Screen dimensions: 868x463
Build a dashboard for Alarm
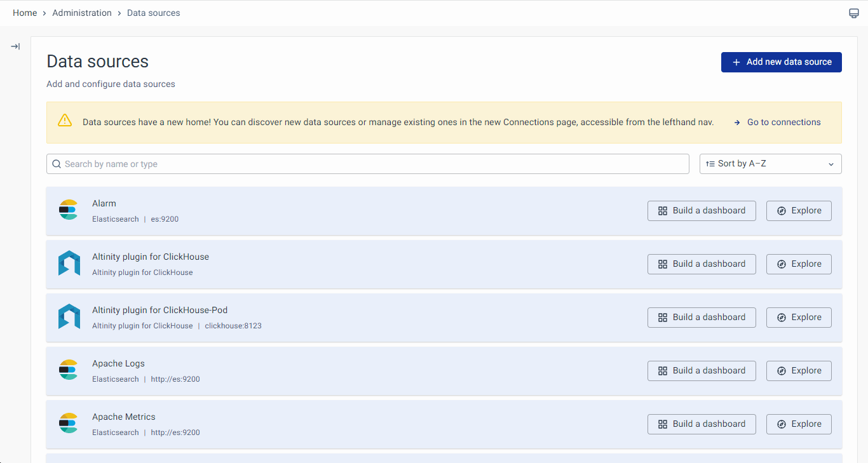tap(702, 211)
